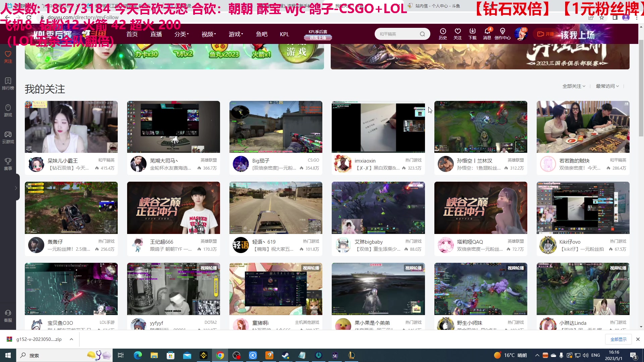
Task: Open 孙悟空丨兰林汉 stream thumbnail
Action: point(481,127)
